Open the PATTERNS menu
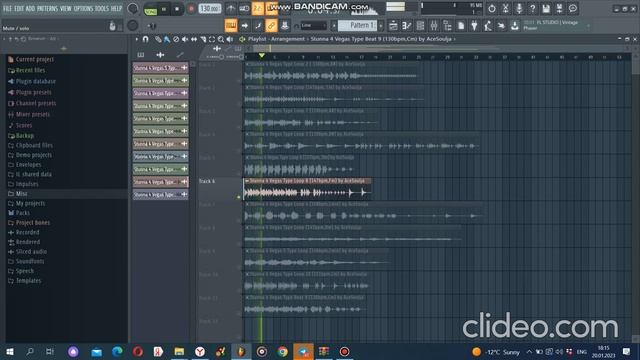This screenshot has width=640, height=360. tap(47, 9)
